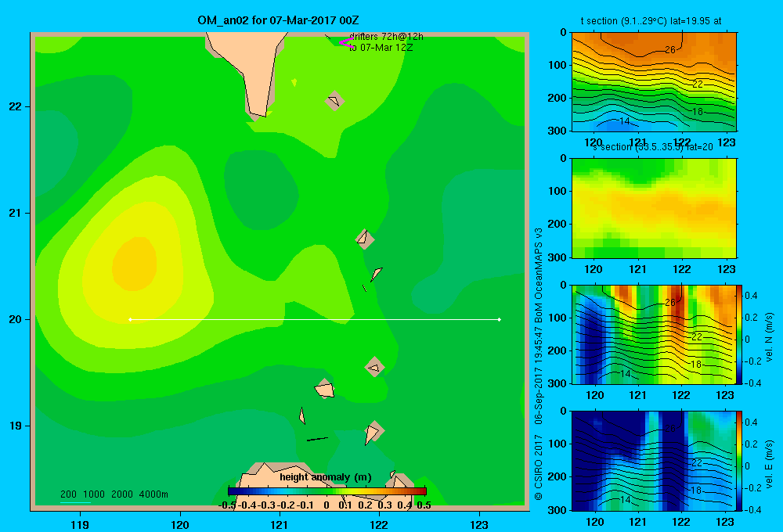Open the northward velocity section panel
Image resolution: width=783 pixels, height=532 pixels.
[654, 334]
